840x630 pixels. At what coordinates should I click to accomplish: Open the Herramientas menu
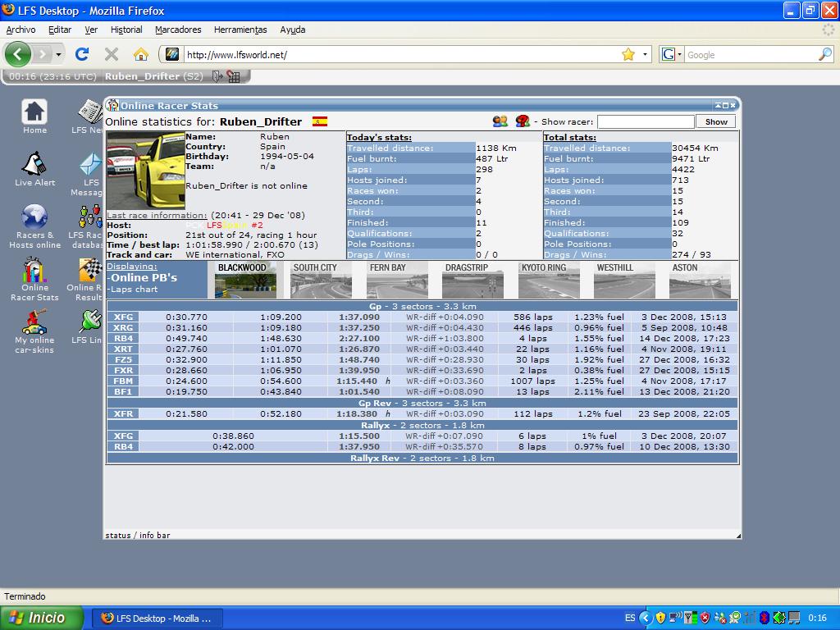pos(240,30)
